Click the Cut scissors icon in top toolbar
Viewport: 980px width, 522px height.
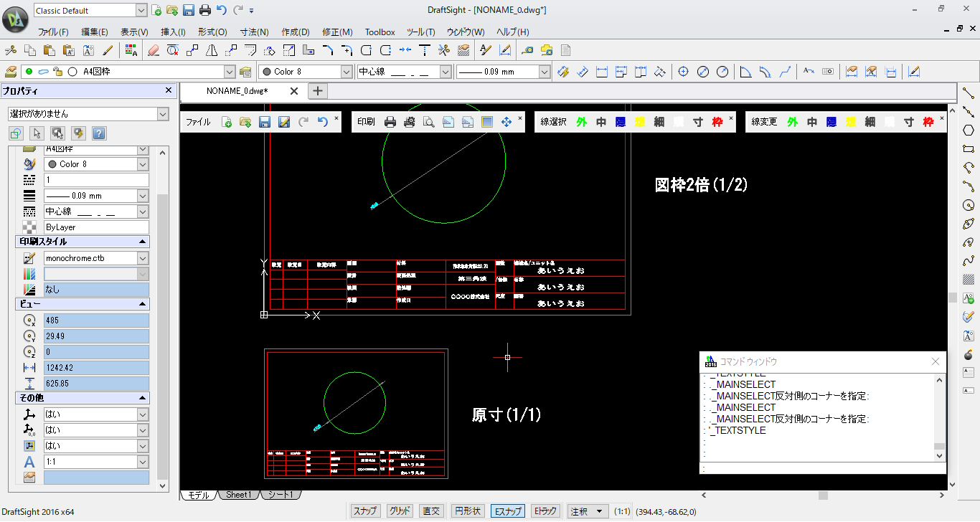click(x=11, y=50)
